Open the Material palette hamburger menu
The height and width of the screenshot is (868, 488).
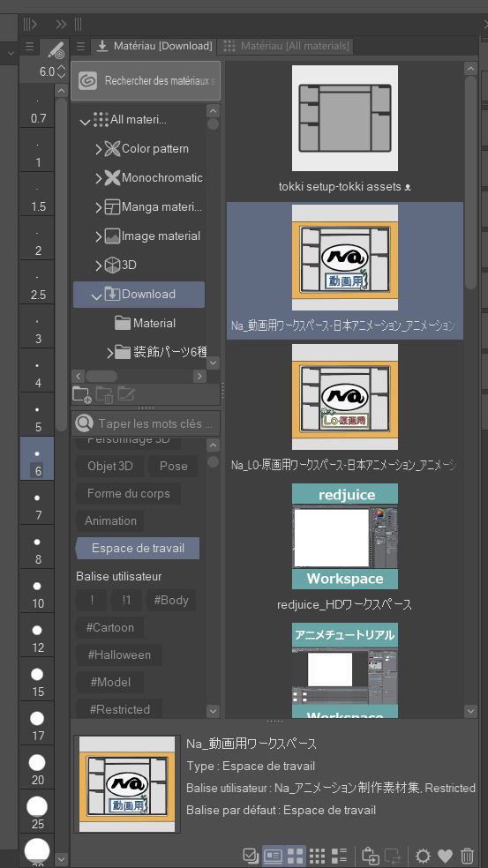pyautogui.click(x=80, y=46)
